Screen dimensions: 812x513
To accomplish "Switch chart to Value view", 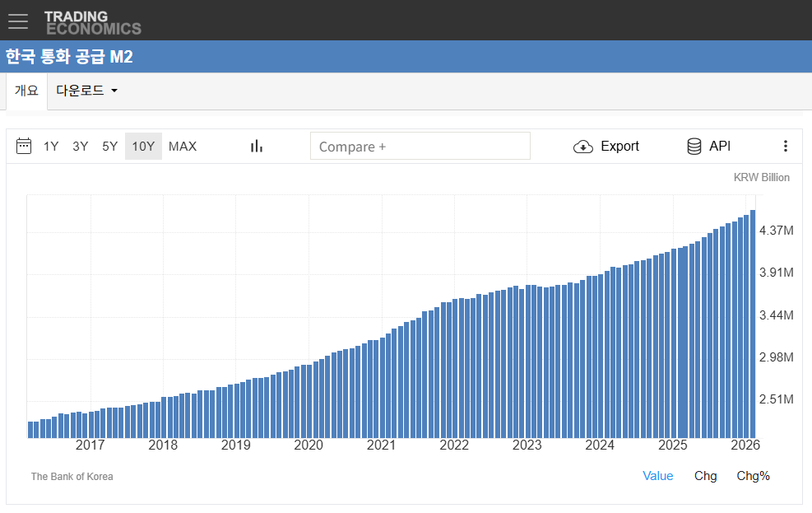I will [657, 476].
